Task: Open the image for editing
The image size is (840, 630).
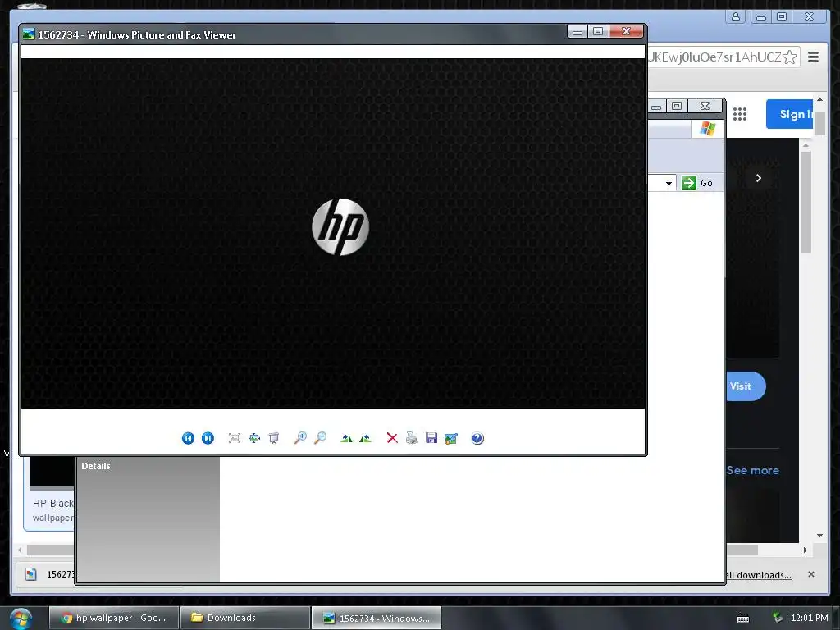Action: 451,438
